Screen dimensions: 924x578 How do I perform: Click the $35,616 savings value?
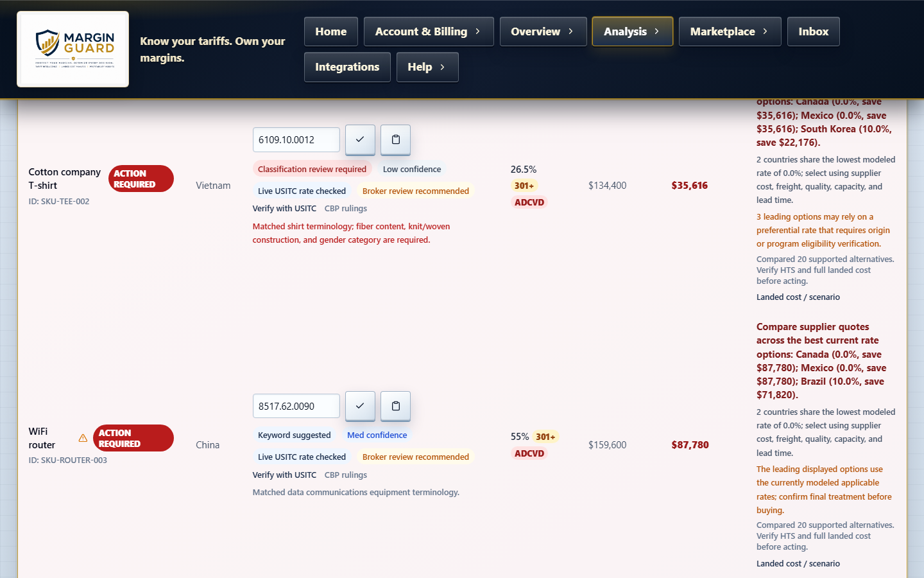tap(690, 186)
